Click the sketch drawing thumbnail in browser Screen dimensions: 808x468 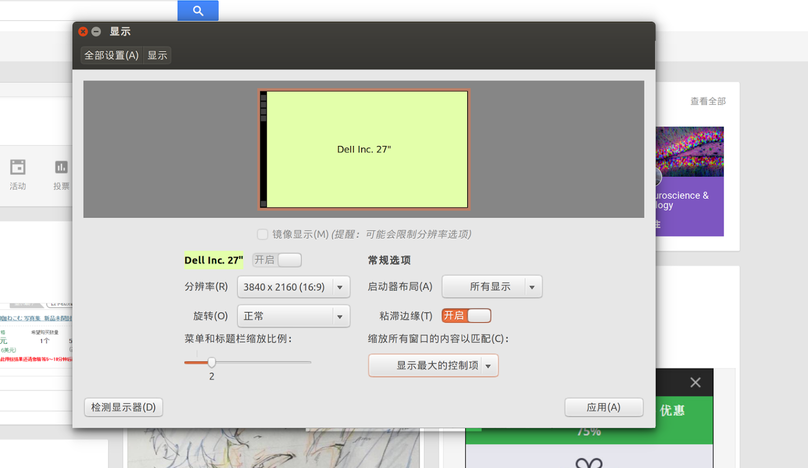point(274,448)
